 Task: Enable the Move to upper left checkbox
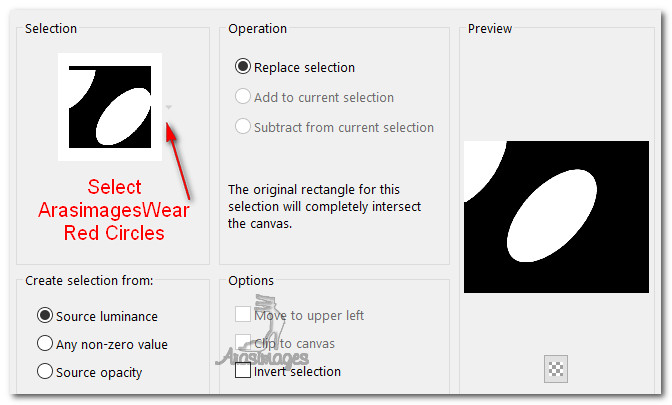pos(244,316)
